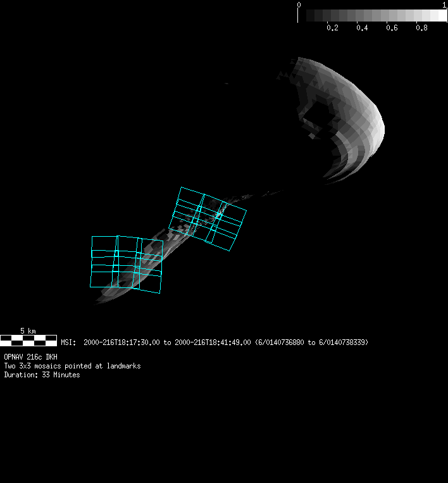Image resolution: width=448 pixels, height=483 pixels.
Task: Select the "5 km" scale label
Action: 28,331
